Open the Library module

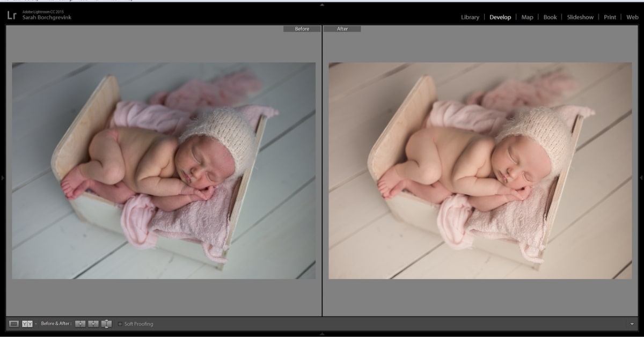pyautogui.click(x=470, y=17)
